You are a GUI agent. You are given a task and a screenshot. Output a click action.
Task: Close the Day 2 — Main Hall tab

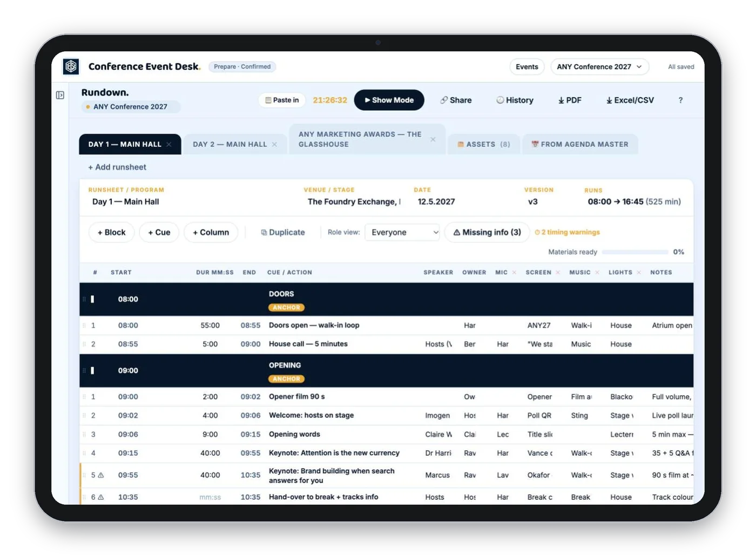click(x=274, y=144)
